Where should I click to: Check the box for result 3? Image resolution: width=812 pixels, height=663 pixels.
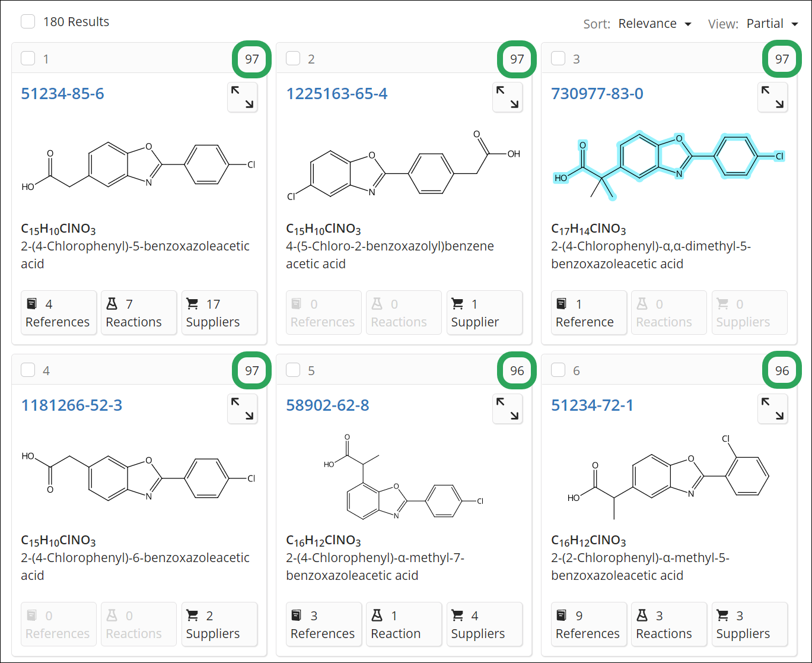(558, 58)
